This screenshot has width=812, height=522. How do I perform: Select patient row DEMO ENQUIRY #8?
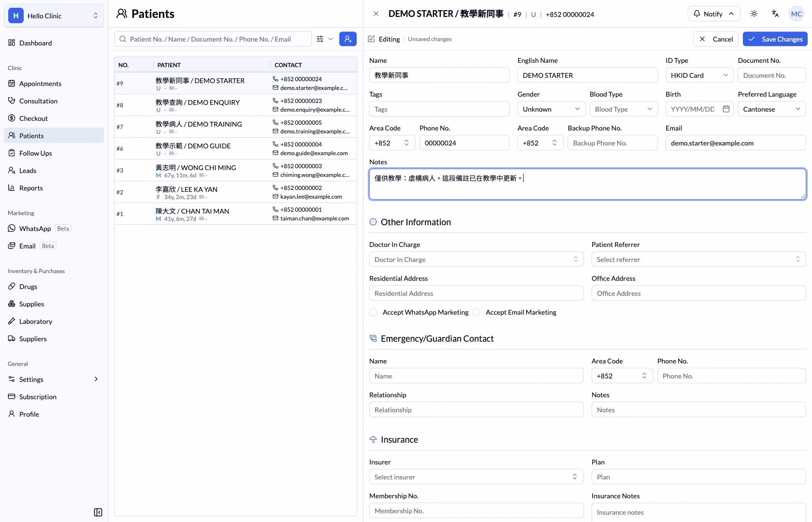(236, 105)
